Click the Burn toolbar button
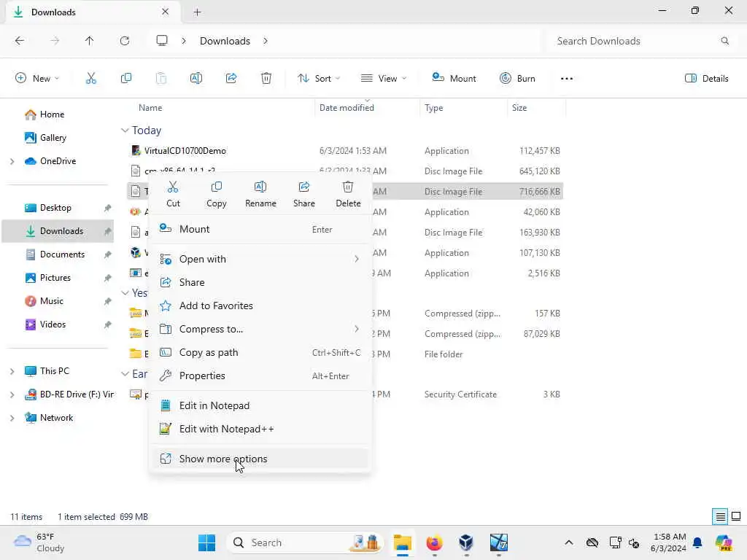 [x=517, y=79]
